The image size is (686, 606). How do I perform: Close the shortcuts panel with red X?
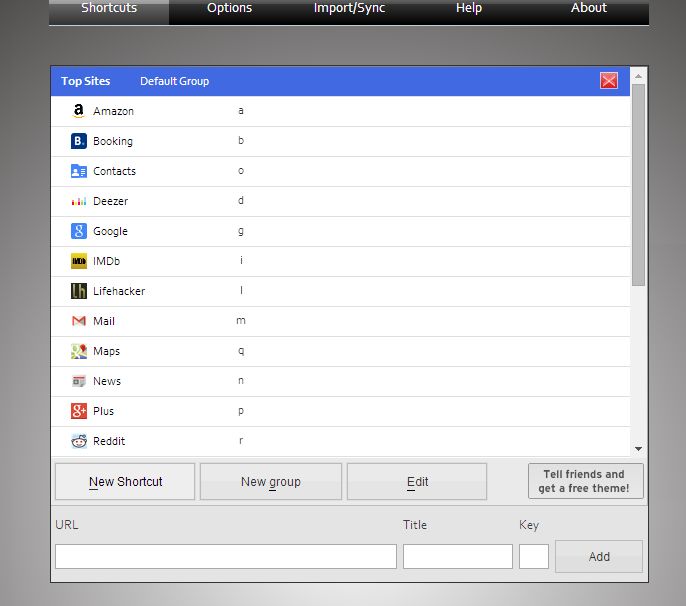(x=609, y=81)
